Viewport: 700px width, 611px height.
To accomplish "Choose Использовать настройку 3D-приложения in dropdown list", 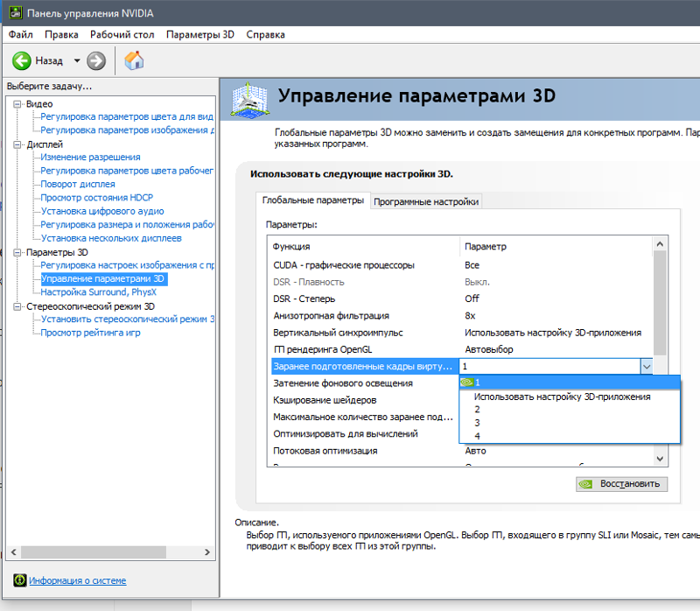I will tap(570, 397).
